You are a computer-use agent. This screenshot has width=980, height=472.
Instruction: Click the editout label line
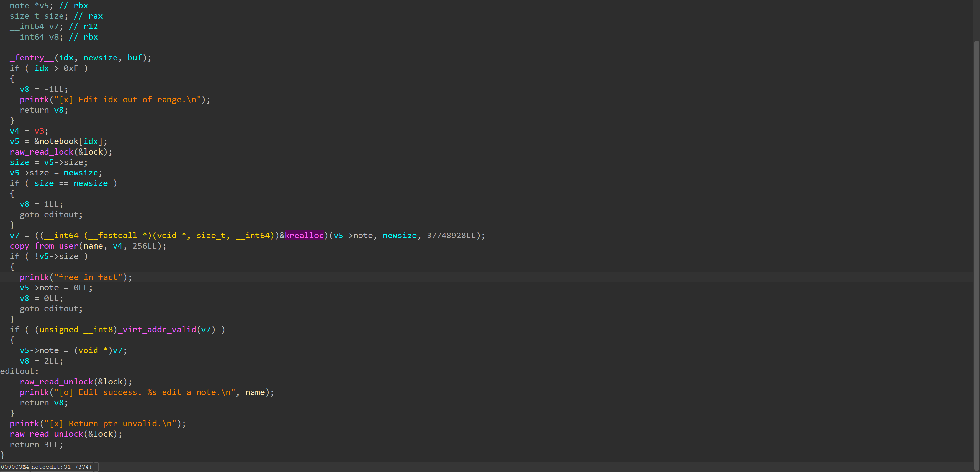point(19,371)
